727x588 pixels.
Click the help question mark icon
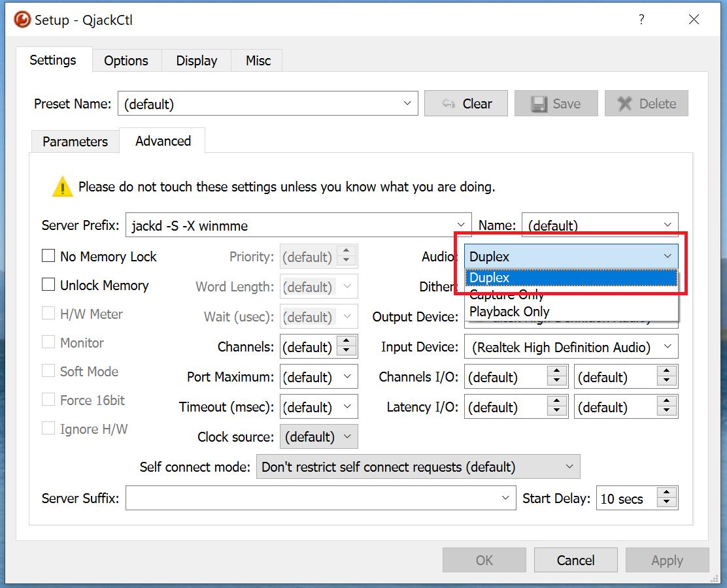(x=641, y=20)
